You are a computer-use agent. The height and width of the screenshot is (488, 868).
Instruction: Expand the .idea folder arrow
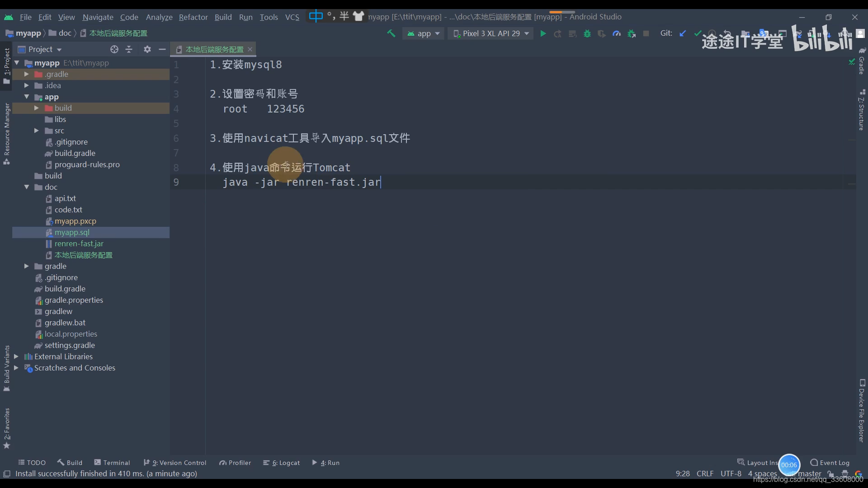click(x=27, y=85)
